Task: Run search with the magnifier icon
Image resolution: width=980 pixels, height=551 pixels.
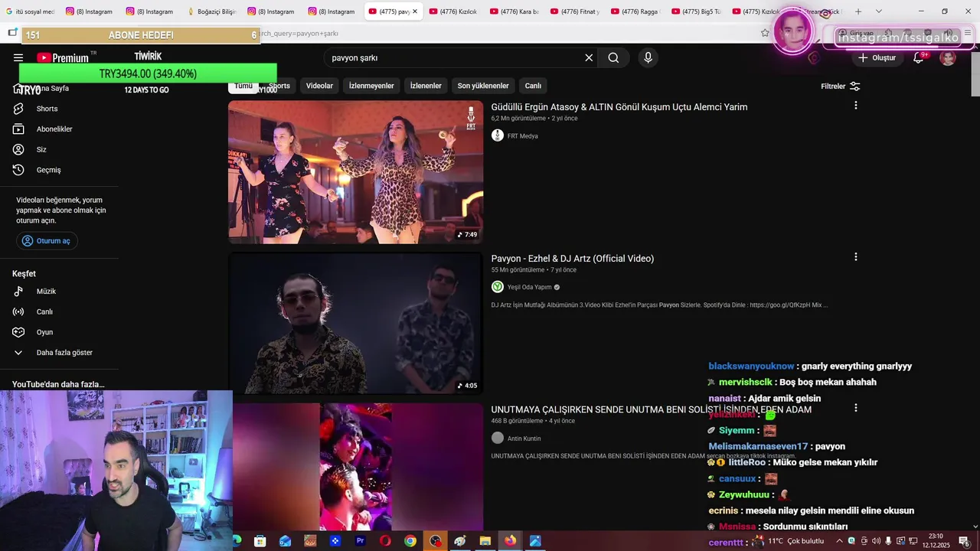Action: pyautogui.click(x=613, y=57)
